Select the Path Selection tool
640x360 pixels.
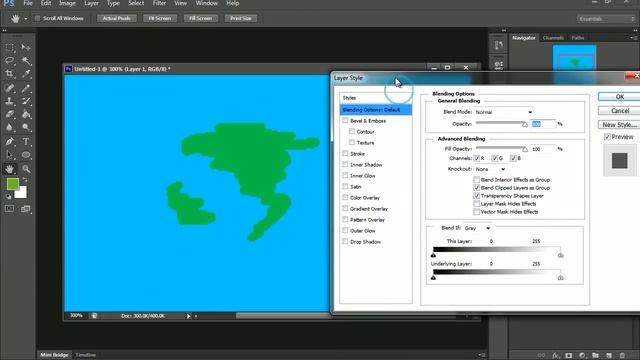pos(9,155)
